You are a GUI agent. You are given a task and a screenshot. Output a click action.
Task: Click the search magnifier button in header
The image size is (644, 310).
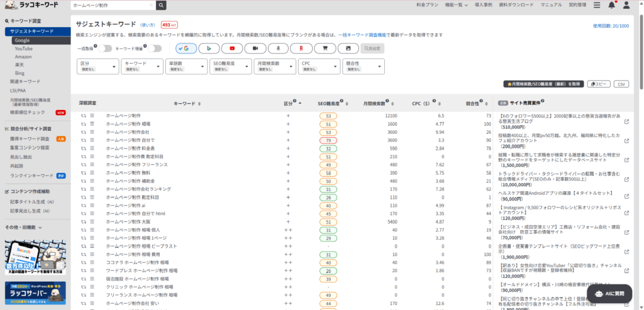162,5
